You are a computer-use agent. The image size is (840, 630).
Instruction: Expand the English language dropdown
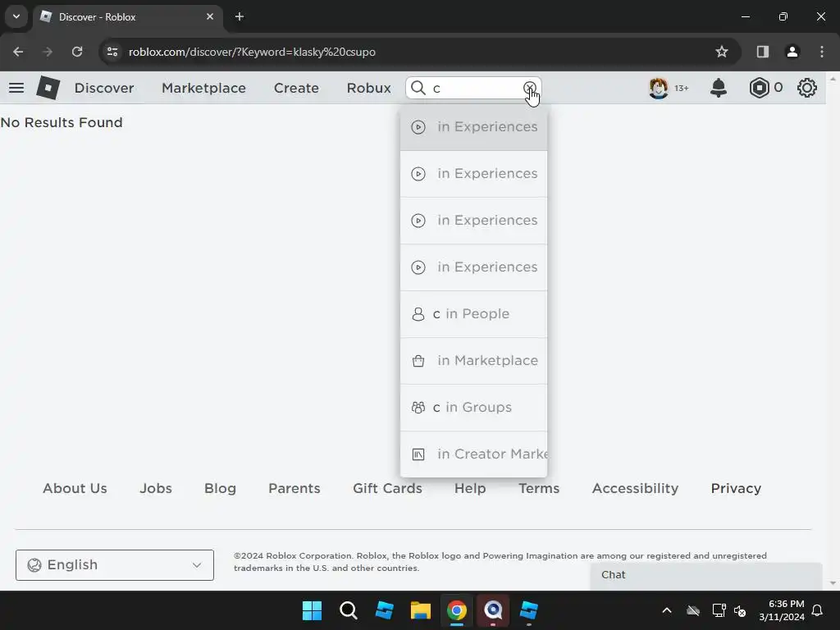tap(115, 565)
